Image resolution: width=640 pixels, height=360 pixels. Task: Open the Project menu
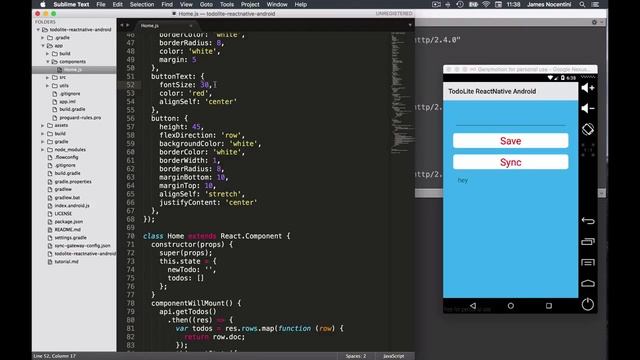250,4
